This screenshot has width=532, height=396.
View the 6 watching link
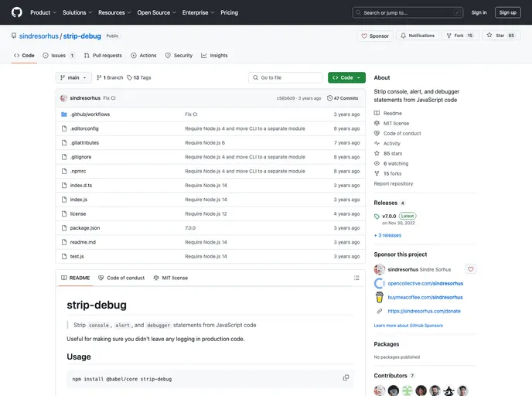point(391,163)
